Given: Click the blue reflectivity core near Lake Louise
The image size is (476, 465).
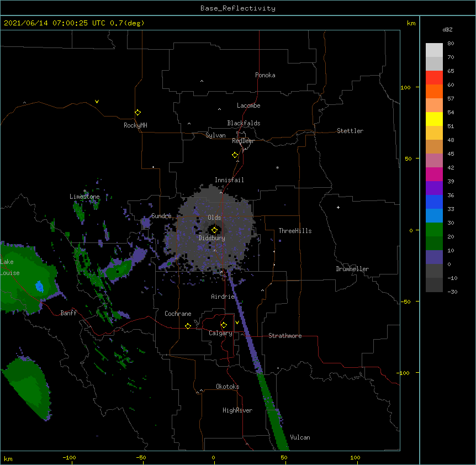Looking at the screenshot, I should point(39,286).
